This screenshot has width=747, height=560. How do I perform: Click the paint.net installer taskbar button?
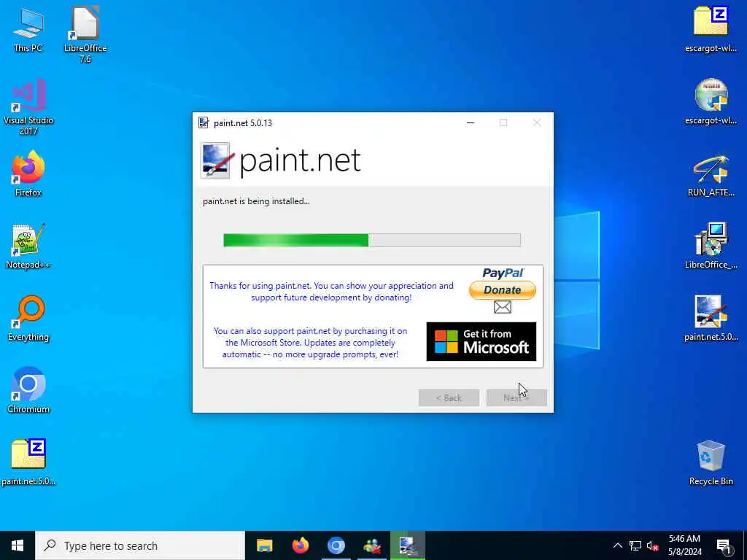[x=407, y=545]
